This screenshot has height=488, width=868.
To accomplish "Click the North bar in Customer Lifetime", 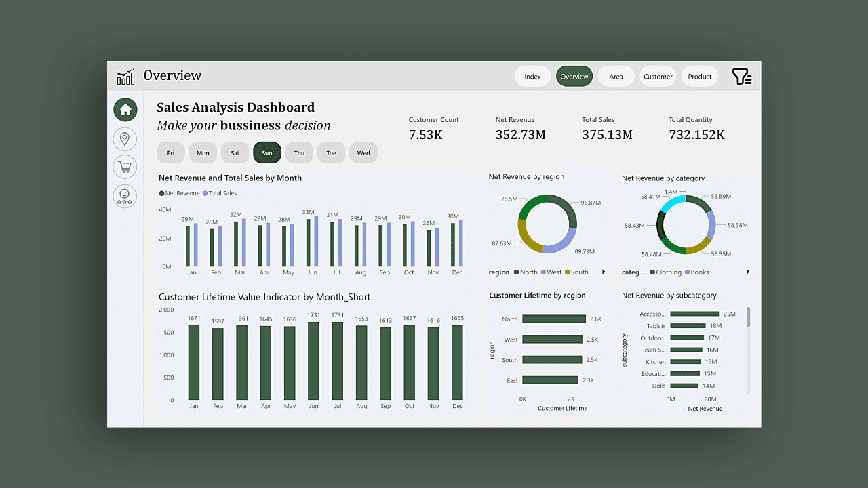I will tap(554, 319).
